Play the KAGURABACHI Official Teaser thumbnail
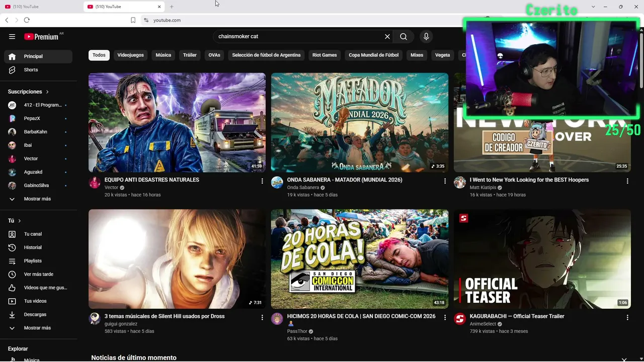Image resolution: width=644 pixels, height=362 pixels. (542, 259)
